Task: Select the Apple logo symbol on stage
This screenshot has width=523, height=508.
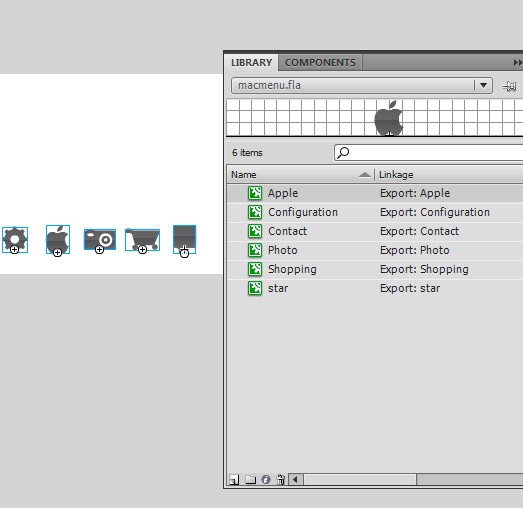Action: coord(58,240)
